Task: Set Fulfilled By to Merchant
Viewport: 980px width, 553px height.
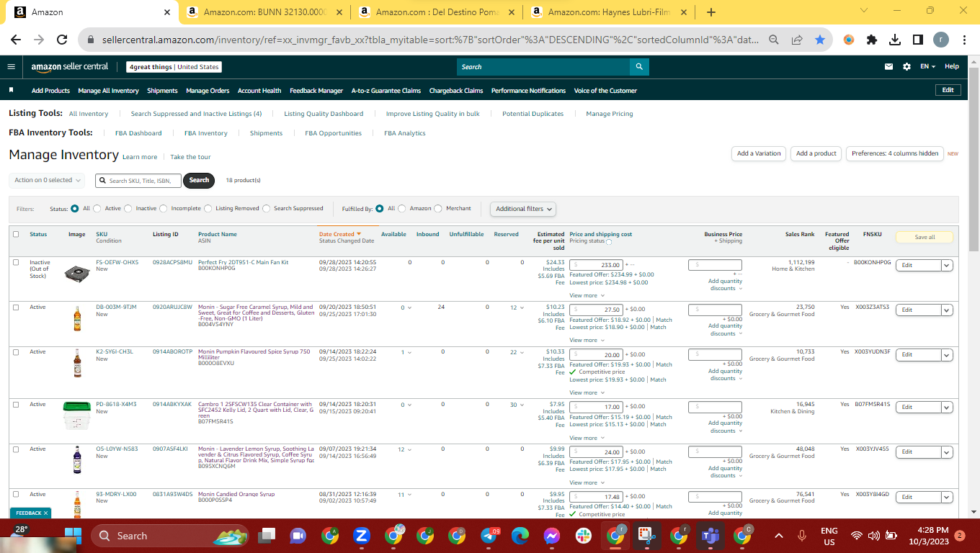Action: point(439,209)
